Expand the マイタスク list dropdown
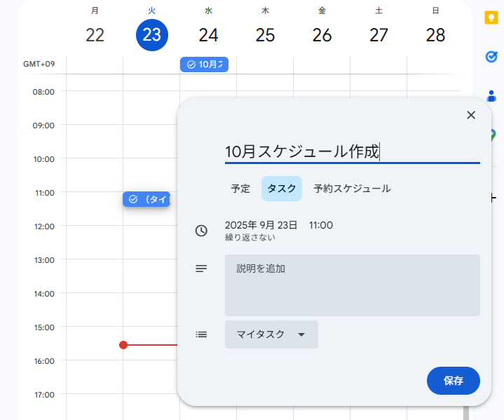 tap(271, 334)
